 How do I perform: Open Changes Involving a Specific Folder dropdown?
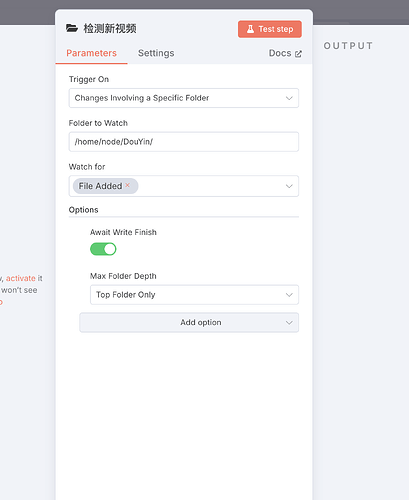(184, 98)
